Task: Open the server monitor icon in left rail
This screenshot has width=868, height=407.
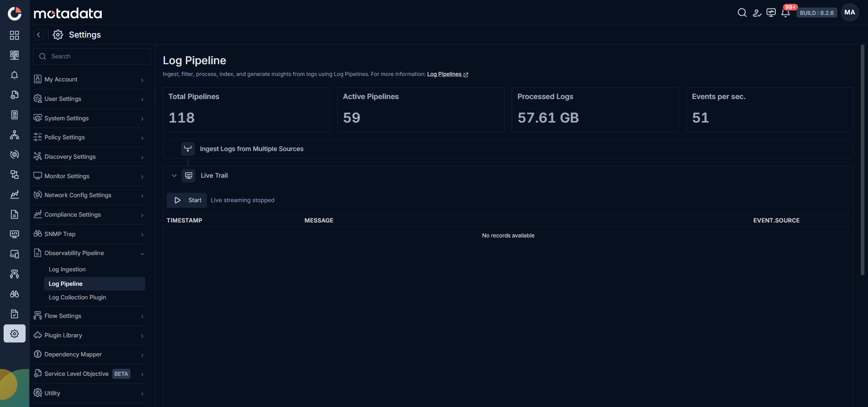Action: (14, 55)
